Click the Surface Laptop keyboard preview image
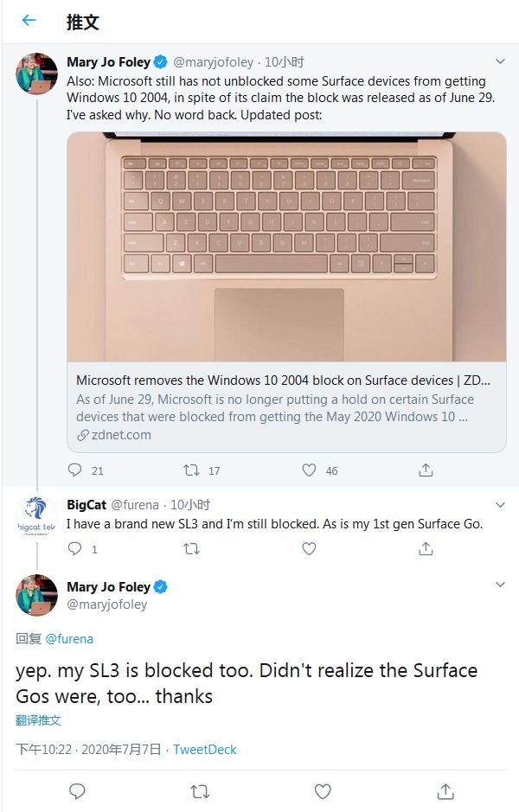This screenshot has height=812, width=519. (288, 248)
